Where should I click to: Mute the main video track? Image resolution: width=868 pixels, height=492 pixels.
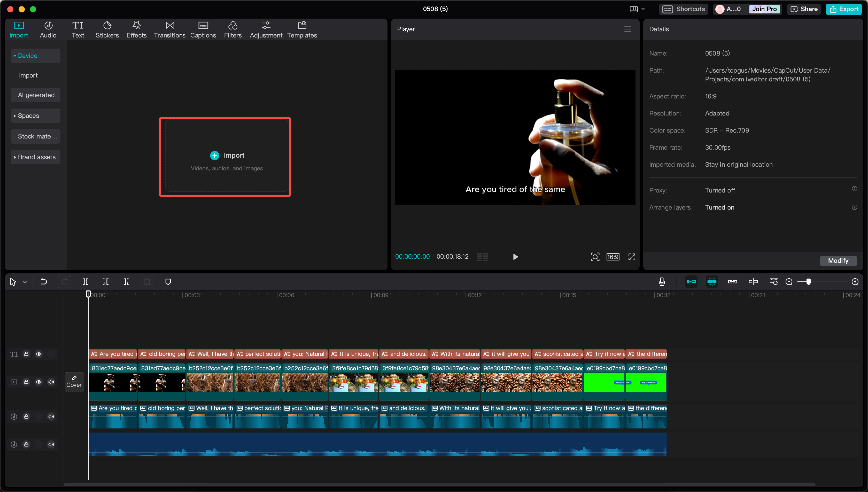click(51, 382)
